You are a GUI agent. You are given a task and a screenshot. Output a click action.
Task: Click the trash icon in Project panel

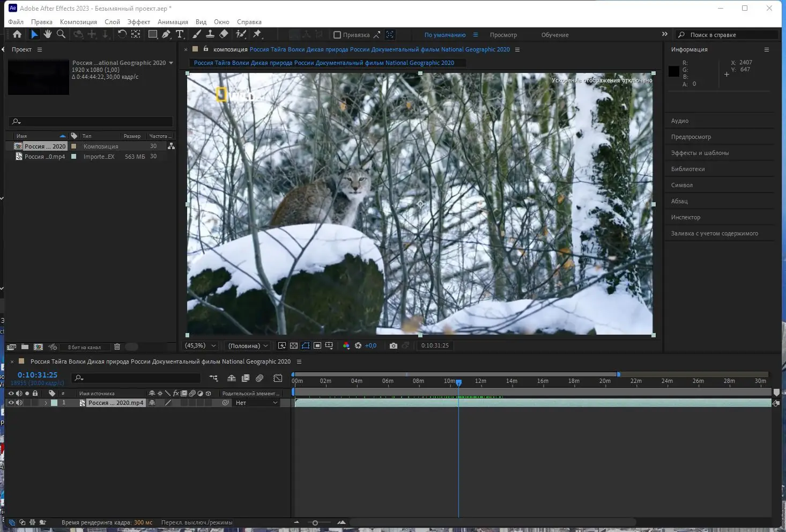117,347
